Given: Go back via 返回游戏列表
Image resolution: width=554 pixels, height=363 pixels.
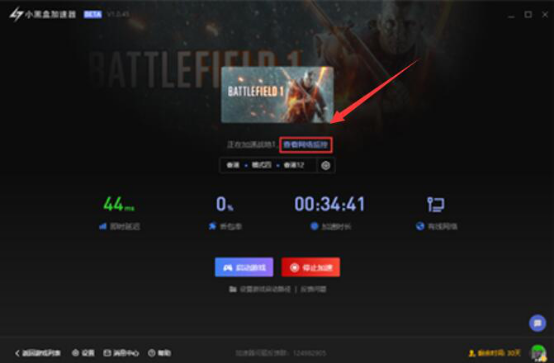Looking at the screenshot, I should (38, 353).
